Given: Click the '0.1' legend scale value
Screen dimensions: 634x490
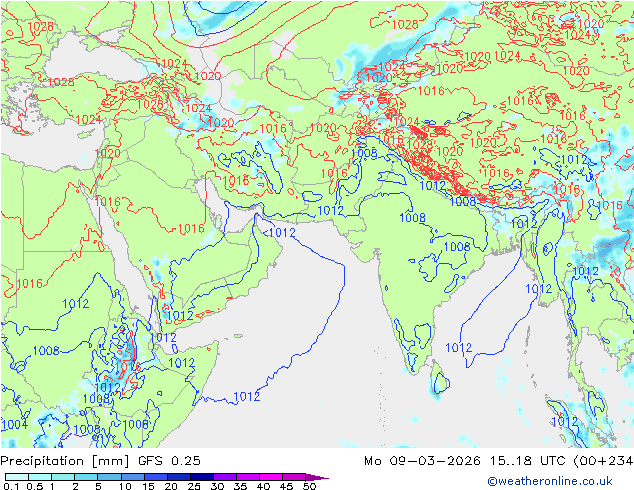Looking at the screenshot, I should coord(11,486).
